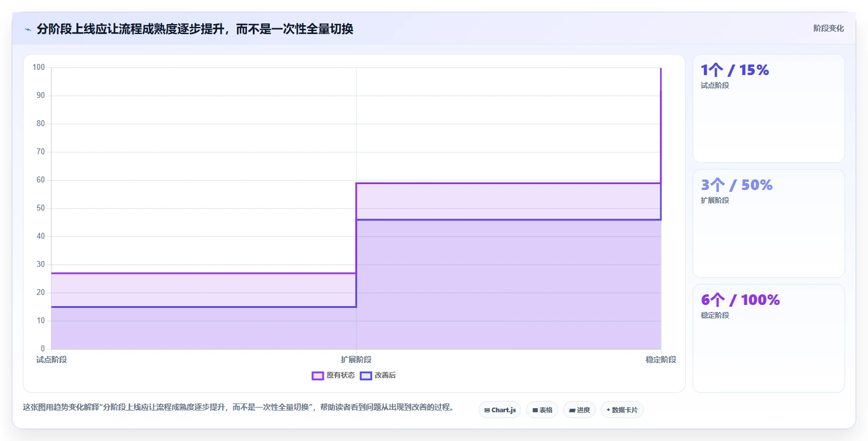Click the 原有状态 legend color box
868x441 pixels.
coord(318,375)
